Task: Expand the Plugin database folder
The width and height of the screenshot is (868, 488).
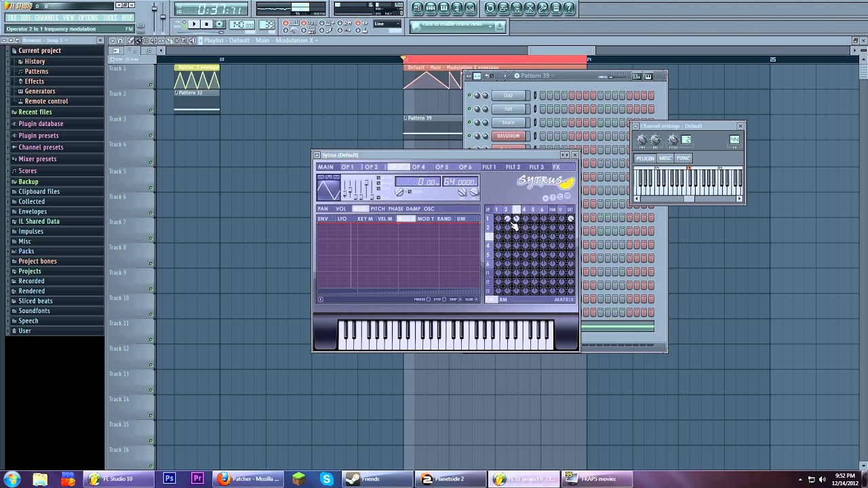Action: point(41,123)
